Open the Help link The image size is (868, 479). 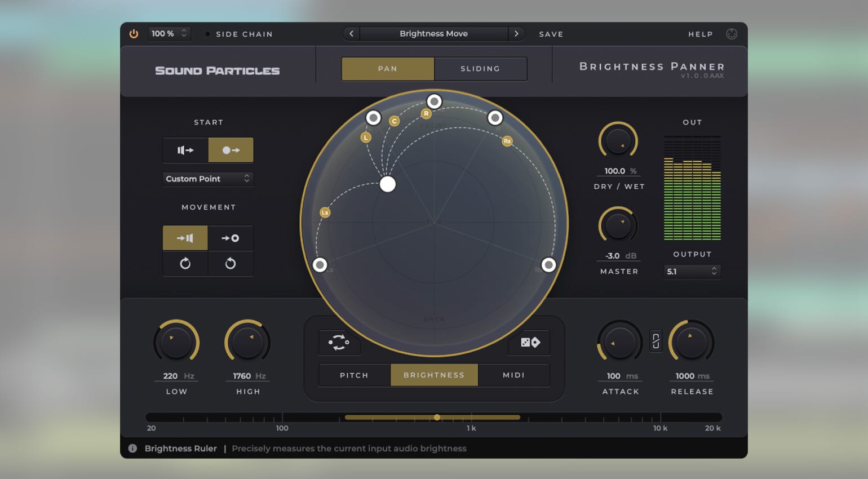[x=700, y=34]
